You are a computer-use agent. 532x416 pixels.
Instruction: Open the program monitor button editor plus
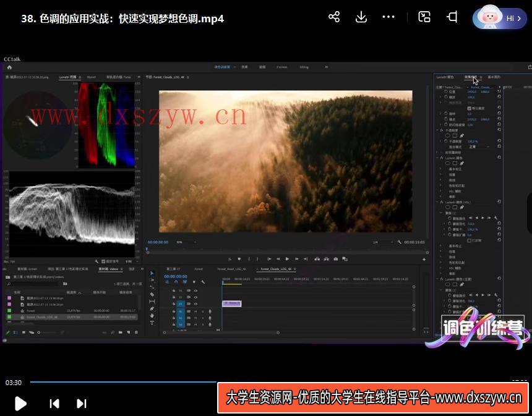pos(424,260)
